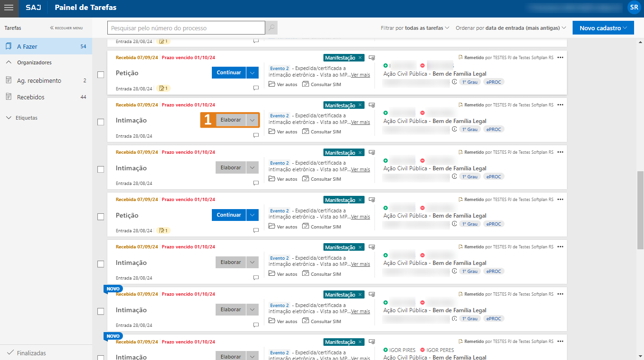644x360 pixels.
Task: Click the process number search field
Action: [x=186, y=28]
